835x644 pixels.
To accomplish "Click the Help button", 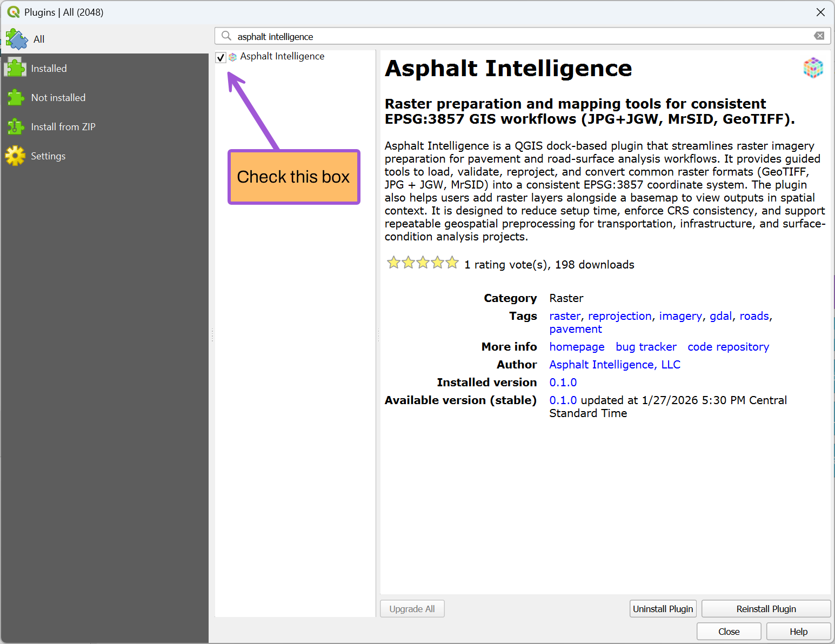I will [798, 631].
